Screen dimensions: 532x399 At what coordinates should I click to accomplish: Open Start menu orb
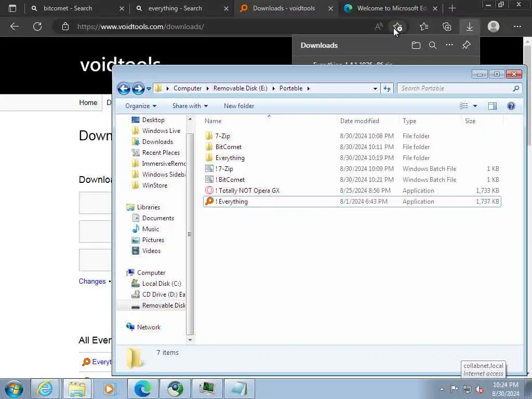pyautogui.click(x=14, y=389)
